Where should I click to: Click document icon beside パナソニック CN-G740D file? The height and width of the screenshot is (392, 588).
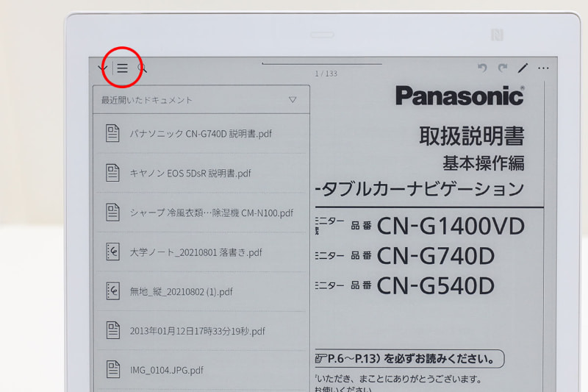pyautogui.click(x=112, y=133)
